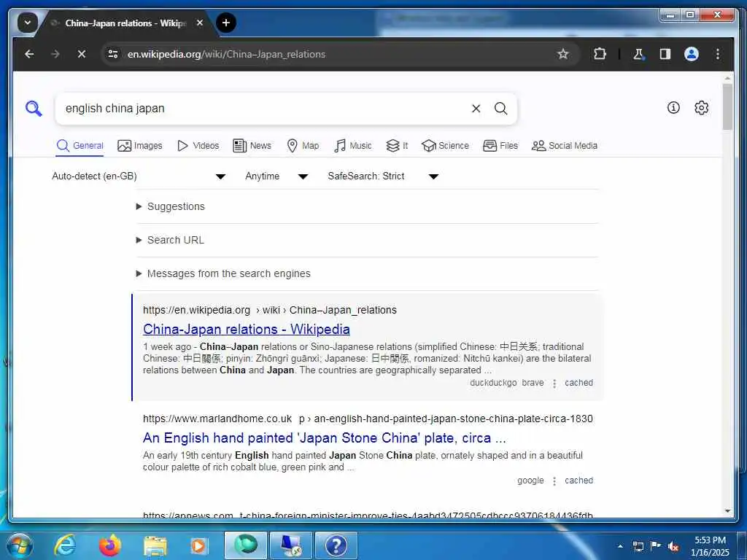Viewport: 747px width, 560px height.
Task: Switch to the News tab
Action: pos(252,146)
